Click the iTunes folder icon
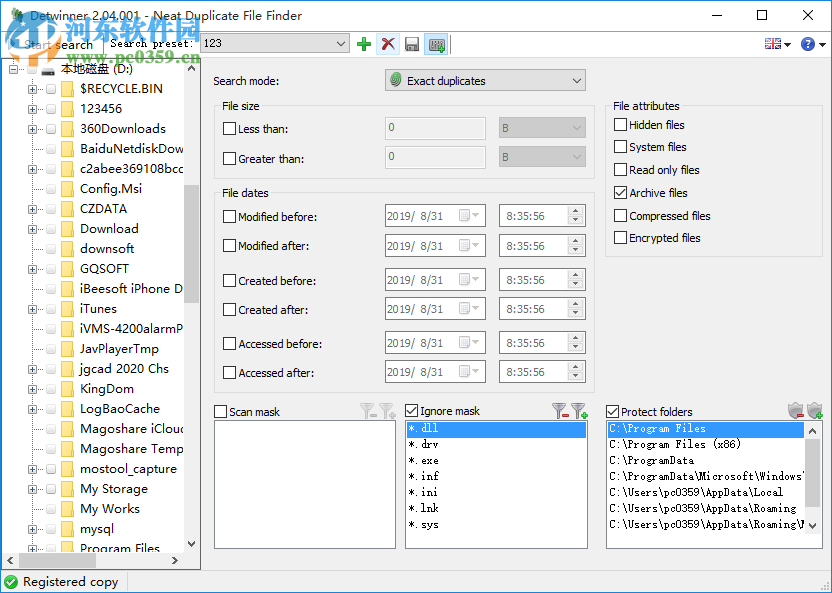This screenshot has width=832, height=593. [67, 309]
